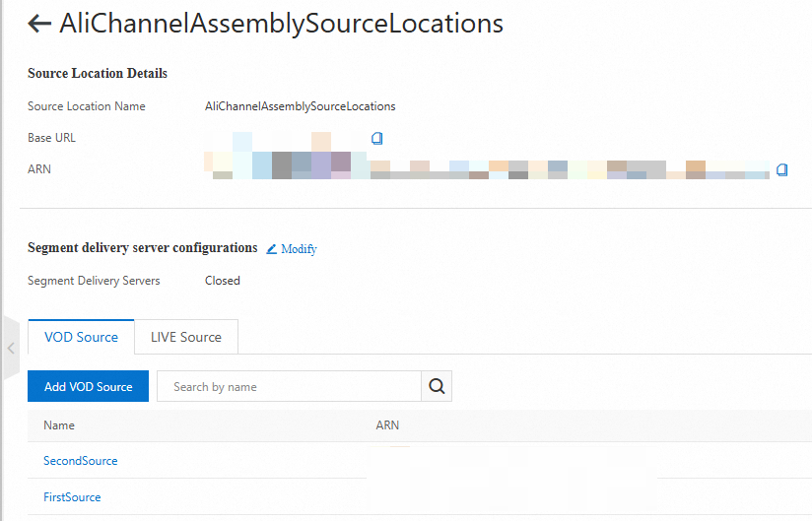The width and height of the screenshot is (812, 521).
Task: Click the Closed status value
Action: click(223, 281)
